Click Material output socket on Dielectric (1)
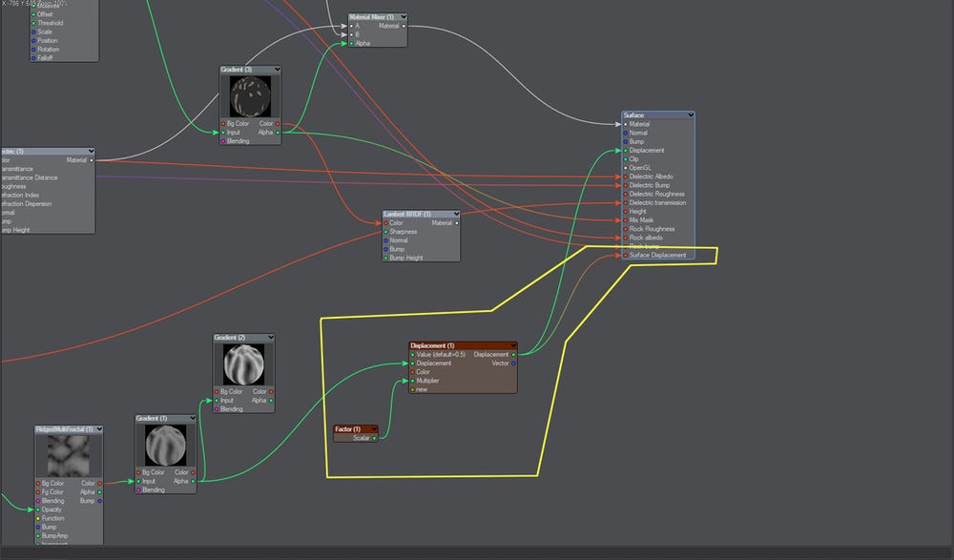The height and width of the screenshot is (560, 954). click(92, 160)
